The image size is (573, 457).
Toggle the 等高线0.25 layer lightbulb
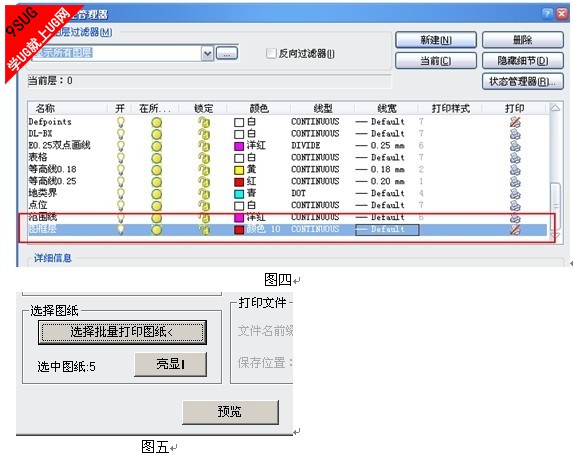coord(120,182)
